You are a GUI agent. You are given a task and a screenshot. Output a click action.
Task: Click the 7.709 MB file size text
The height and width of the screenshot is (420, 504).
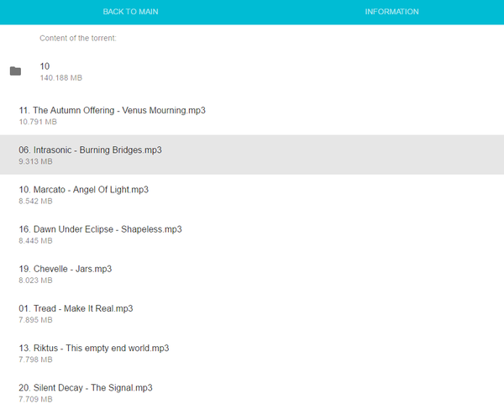coord(35,400)
